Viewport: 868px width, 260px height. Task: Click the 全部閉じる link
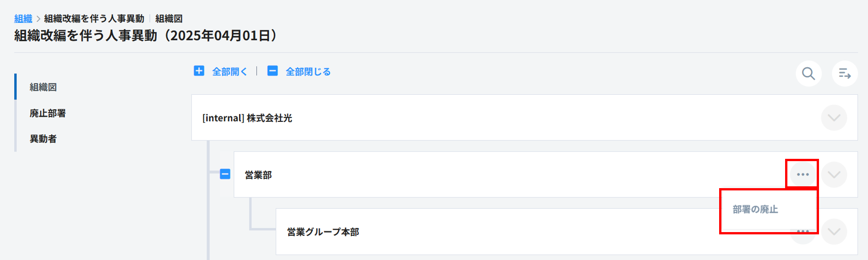tap(308, 71)
